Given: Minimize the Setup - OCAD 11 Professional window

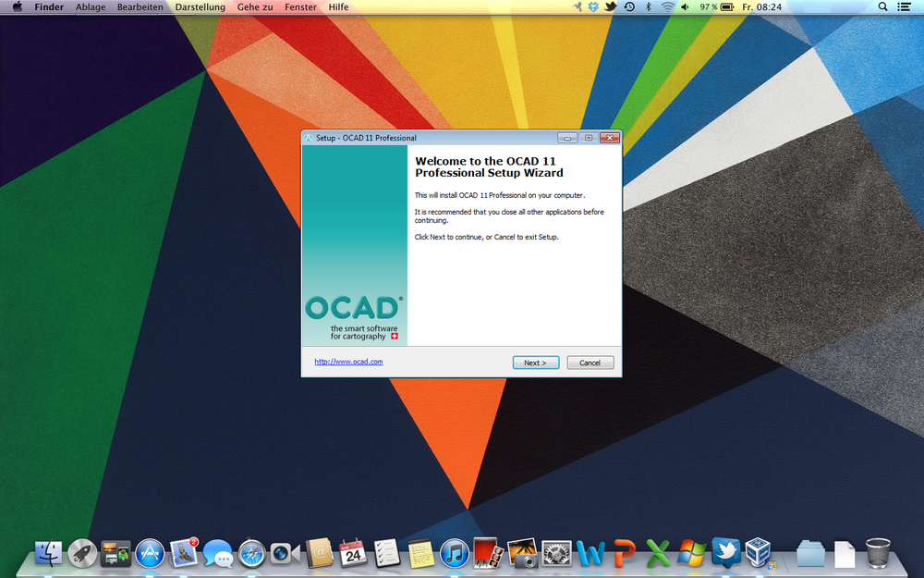Looking at the screenshot, I should pos(567,138).
